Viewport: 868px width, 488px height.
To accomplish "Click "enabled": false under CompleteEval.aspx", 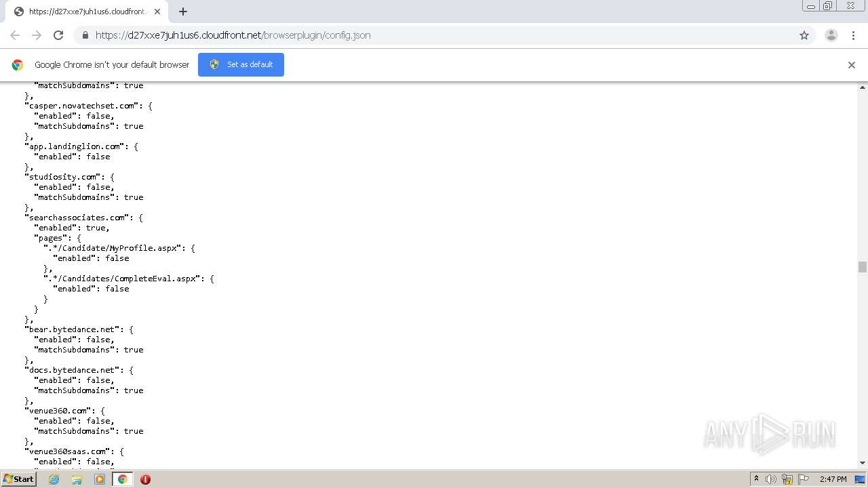I will coord(92,289).
